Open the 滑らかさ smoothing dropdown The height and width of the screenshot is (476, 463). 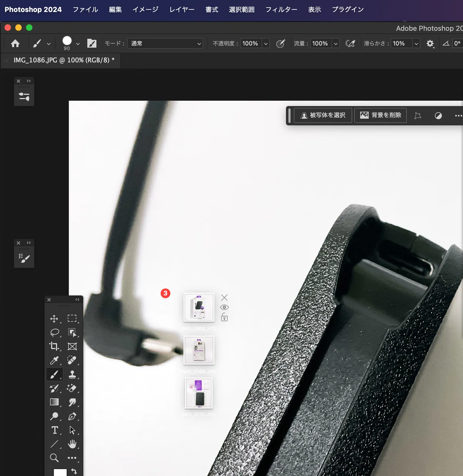[x=416, y=44]
